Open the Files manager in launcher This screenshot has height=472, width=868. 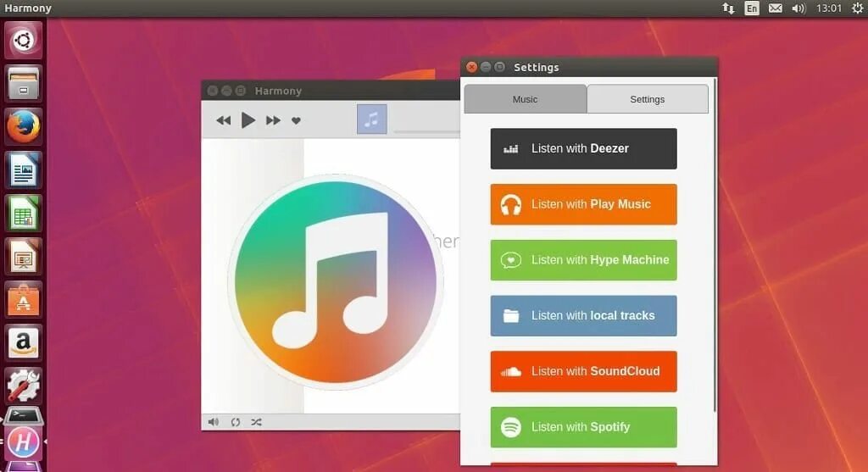pos(23,84)
